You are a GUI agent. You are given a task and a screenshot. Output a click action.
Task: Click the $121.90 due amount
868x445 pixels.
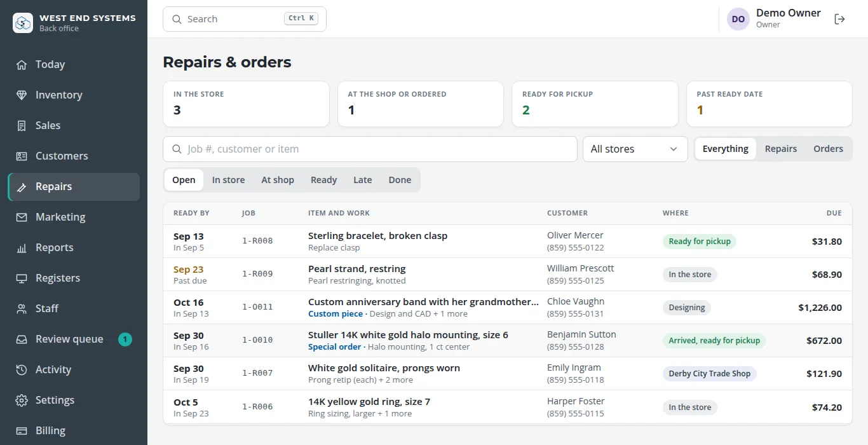(824, 374)
